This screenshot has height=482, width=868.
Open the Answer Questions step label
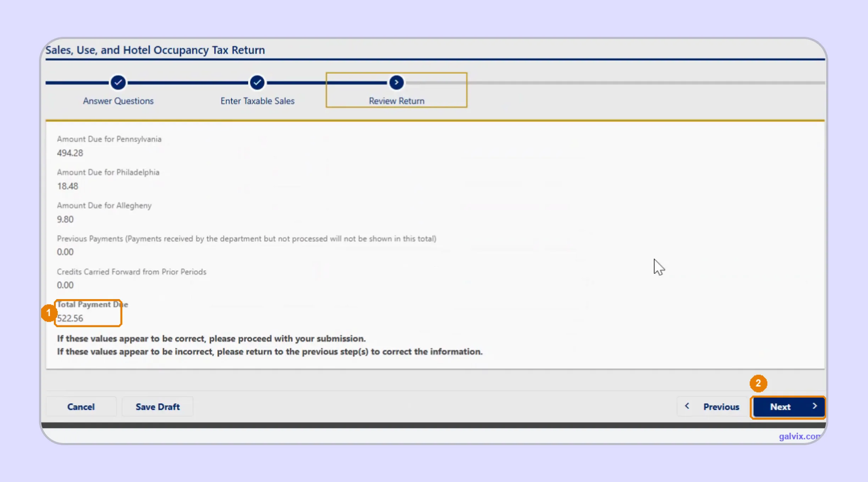click(x=118, y=101)
